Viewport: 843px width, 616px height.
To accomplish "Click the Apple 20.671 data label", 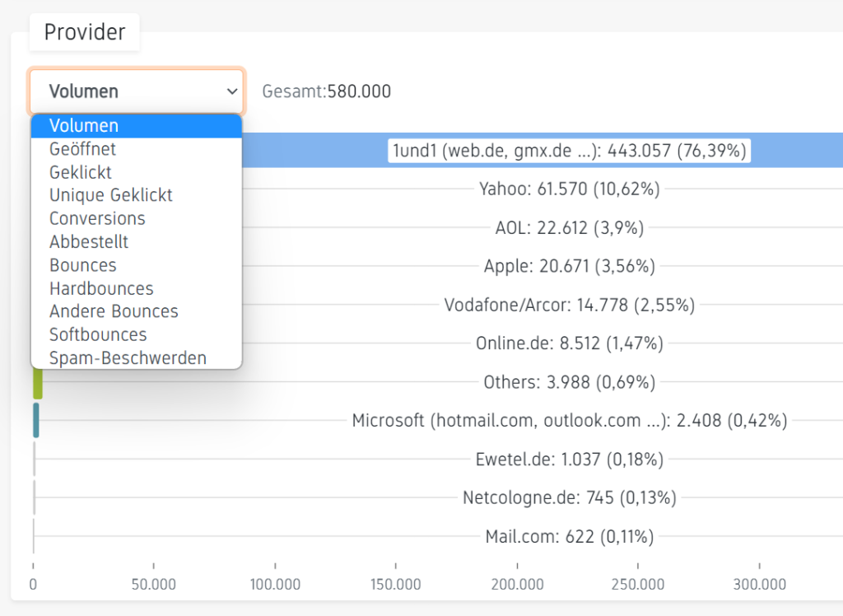I will click(570, 267).
